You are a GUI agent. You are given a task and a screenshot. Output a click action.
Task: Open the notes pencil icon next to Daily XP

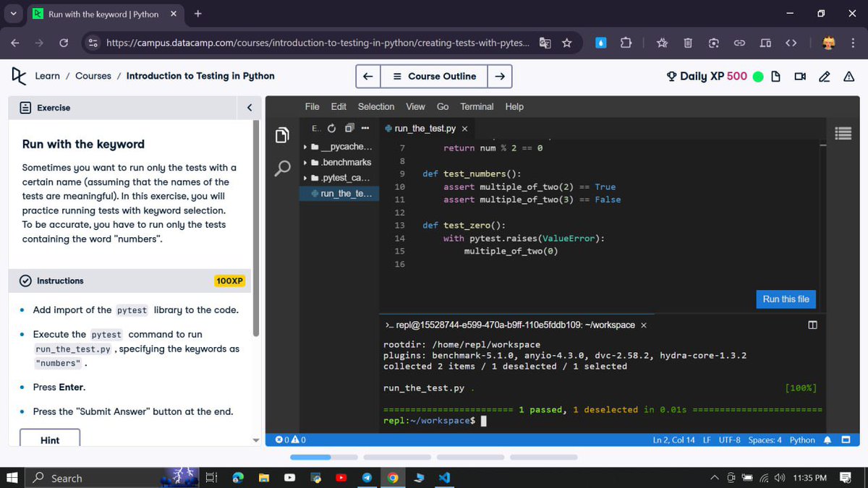[x=825, y=76]
